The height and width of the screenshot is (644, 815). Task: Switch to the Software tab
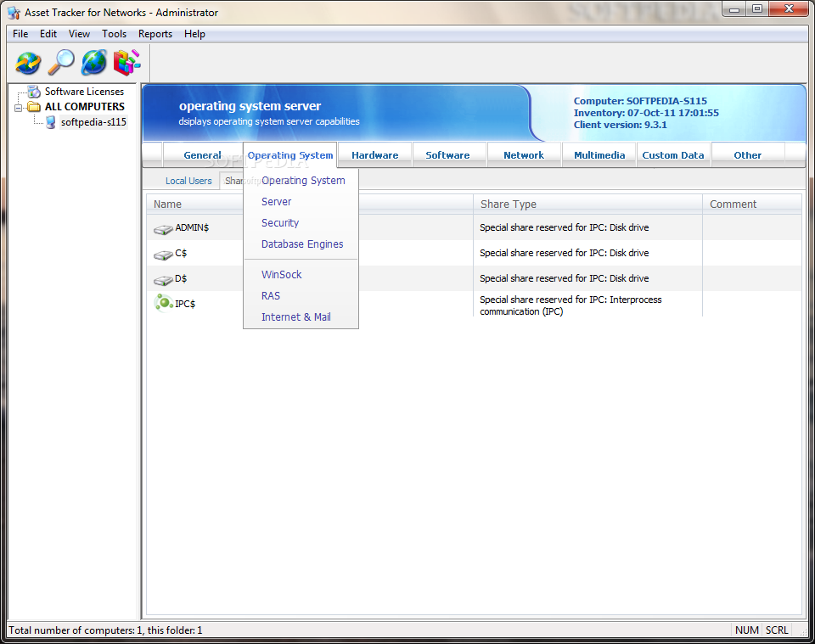coord(447,155)
